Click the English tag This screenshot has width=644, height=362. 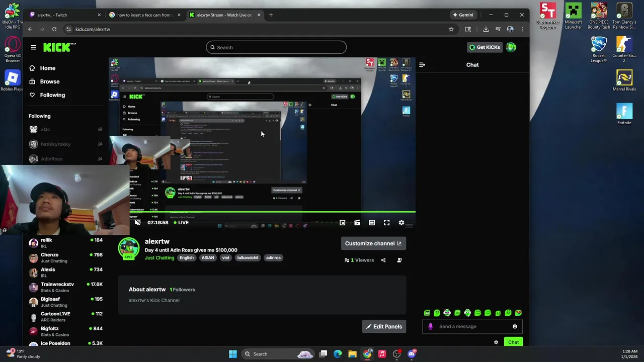(187, 257)
